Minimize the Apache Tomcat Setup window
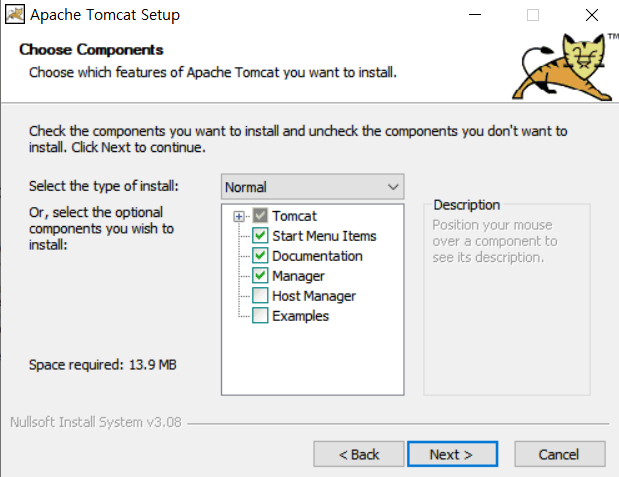The width and height of the screenshot is (619, 477). tap(475, 15)
